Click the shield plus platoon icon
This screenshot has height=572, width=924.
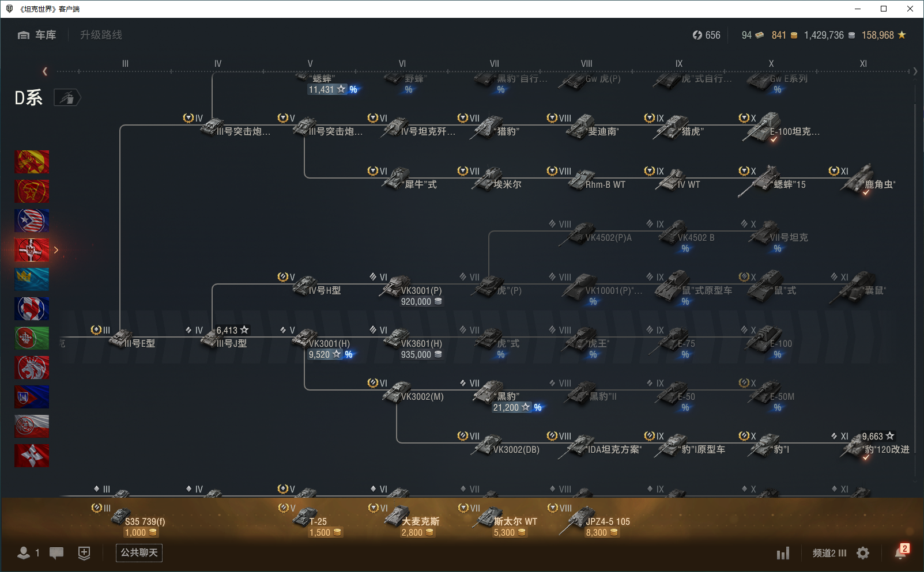coord(84,553)
